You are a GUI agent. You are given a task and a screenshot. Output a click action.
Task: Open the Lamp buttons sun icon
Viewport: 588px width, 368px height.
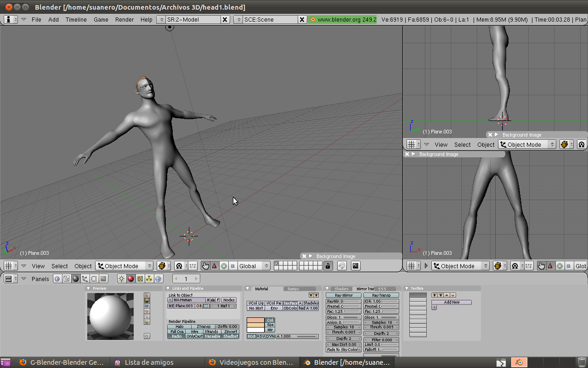(121, 279)
